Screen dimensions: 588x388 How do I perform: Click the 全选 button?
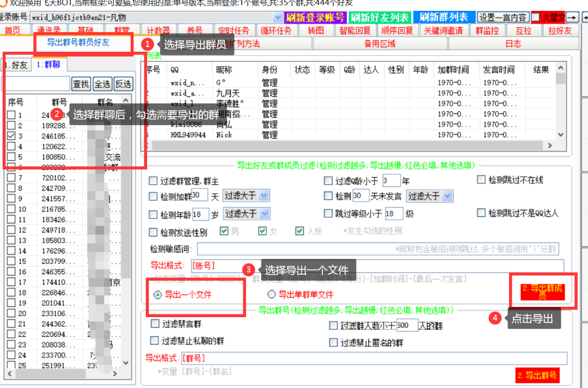(102, 84)
